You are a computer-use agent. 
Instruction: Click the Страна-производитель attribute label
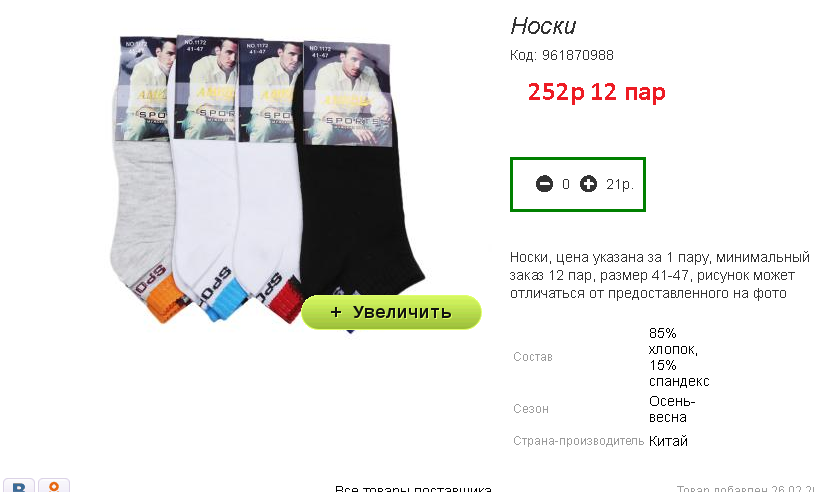578,441
